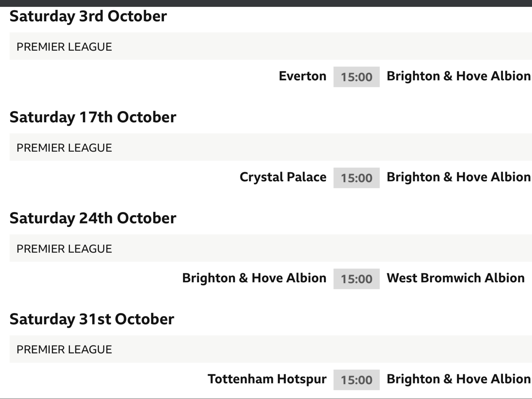Open the Everton team link

[302, 76]
